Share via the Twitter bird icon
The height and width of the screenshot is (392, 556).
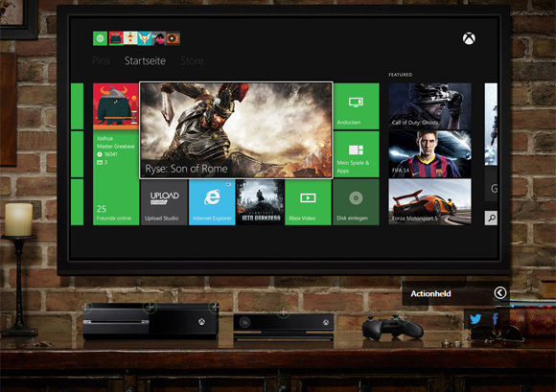tap(475, 319)
